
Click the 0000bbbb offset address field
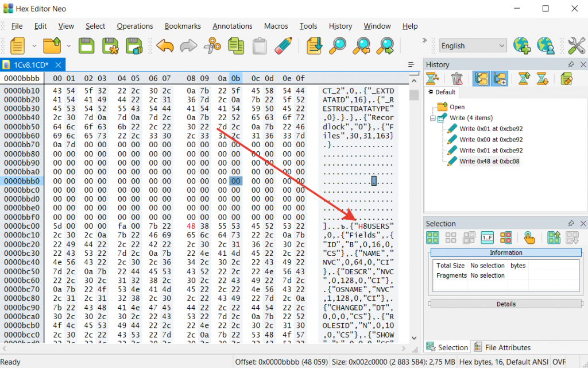coord(22,78)
